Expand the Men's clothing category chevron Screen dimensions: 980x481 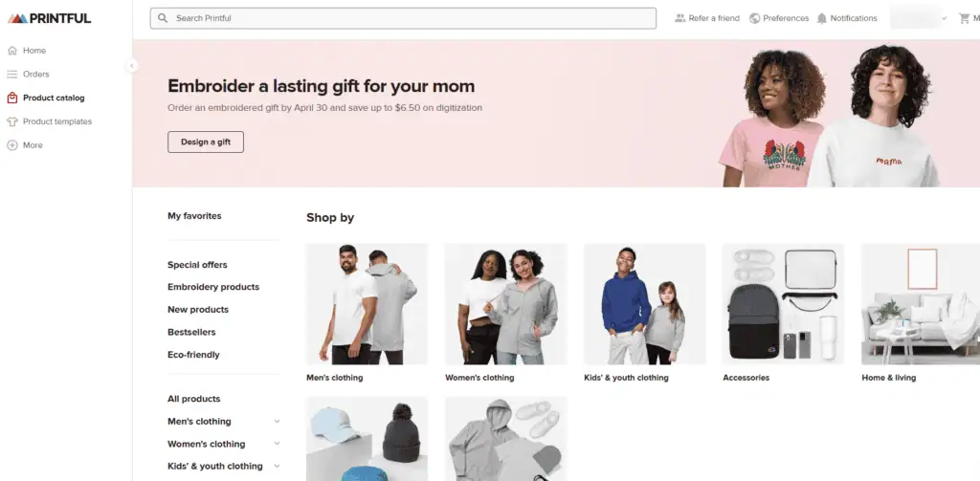tap(277, 422)
